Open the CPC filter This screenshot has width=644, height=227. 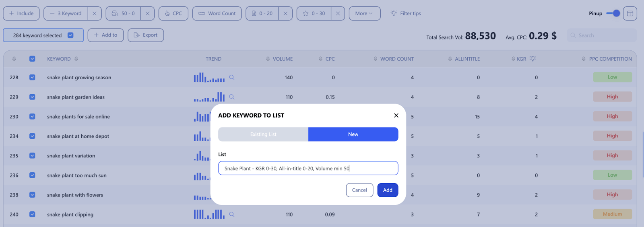[x=173, y=13]
